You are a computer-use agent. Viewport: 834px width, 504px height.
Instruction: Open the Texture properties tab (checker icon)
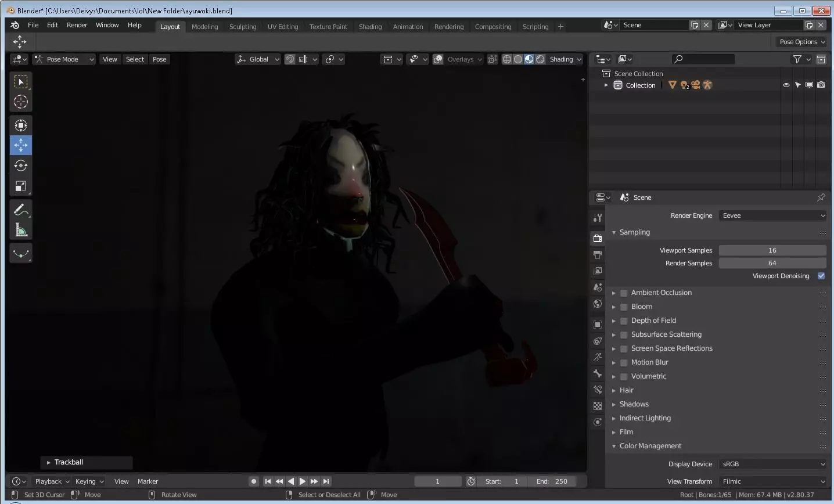point(598,406)
